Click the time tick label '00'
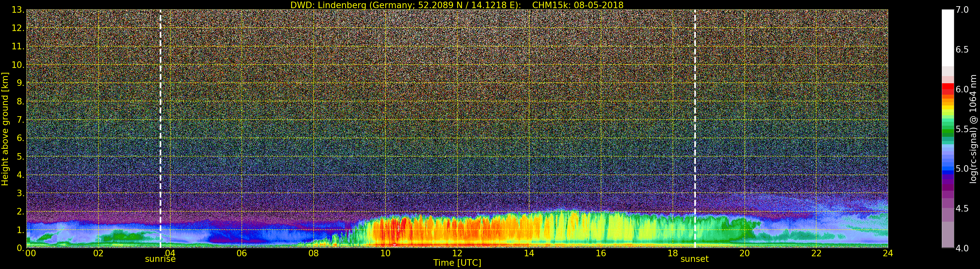This screenshot has width=980, height=269. (x=30, y=253)
